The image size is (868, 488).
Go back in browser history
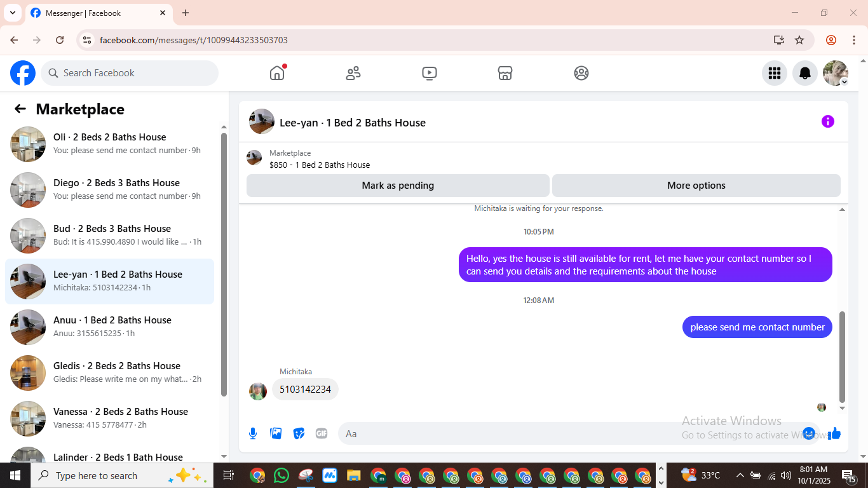[x=14, y=40]
